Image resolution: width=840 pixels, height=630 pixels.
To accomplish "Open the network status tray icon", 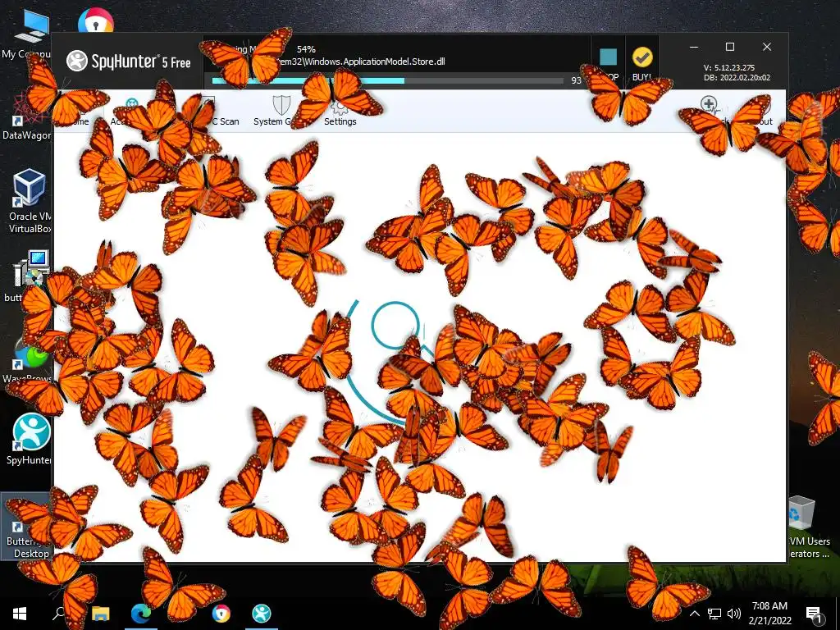I will click(714, 614).
